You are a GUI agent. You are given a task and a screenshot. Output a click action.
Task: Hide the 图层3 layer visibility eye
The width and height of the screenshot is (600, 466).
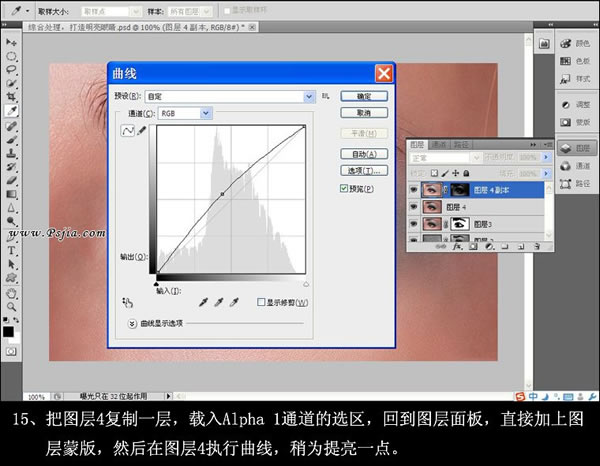[413, 224]
